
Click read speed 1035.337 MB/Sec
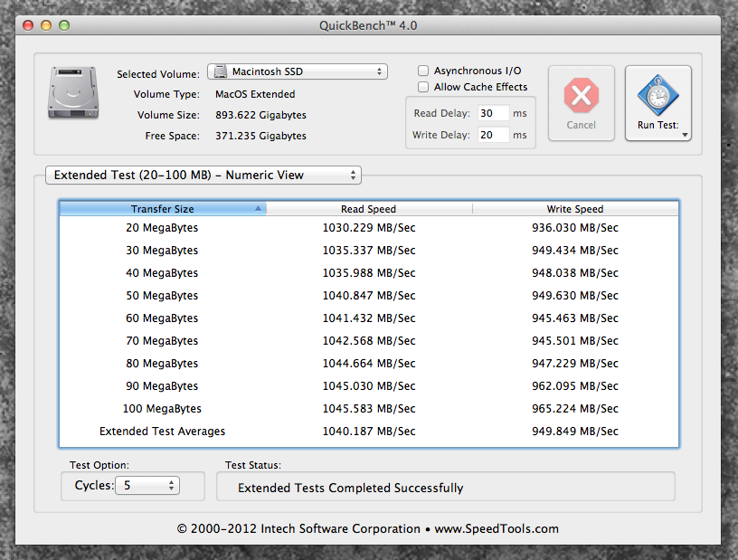[369, 251]
